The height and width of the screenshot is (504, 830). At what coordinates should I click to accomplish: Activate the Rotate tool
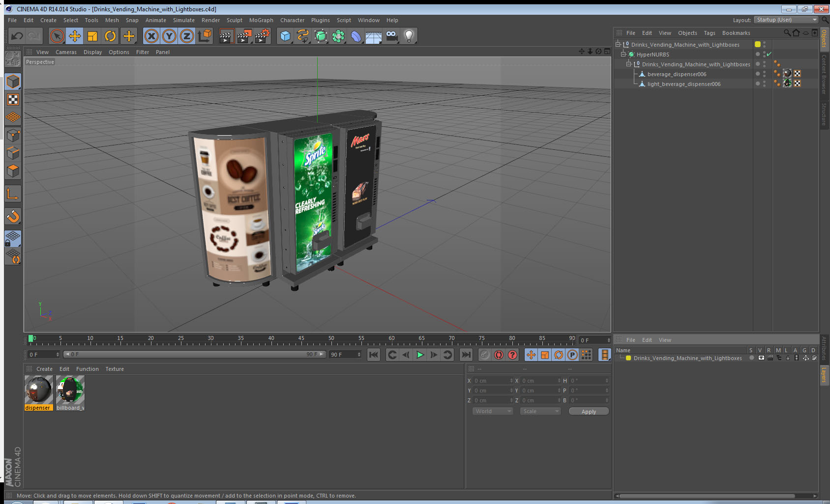coord(110,36)
